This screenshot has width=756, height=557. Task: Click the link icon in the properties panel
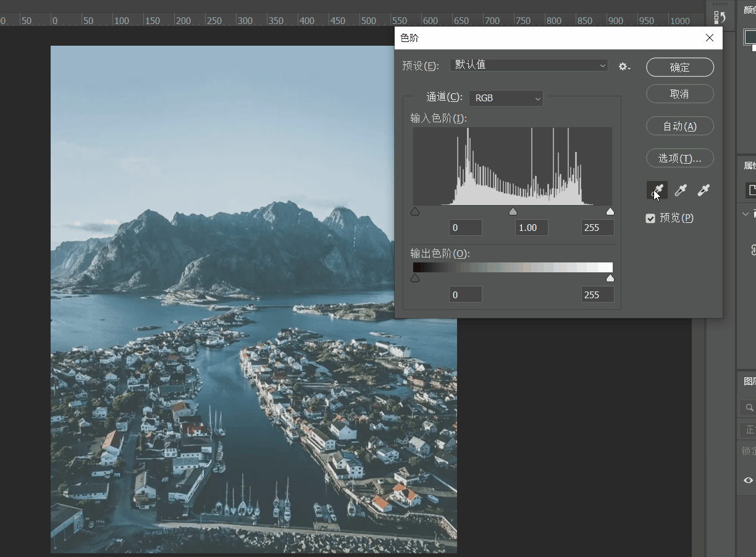(x=753, y=250)
